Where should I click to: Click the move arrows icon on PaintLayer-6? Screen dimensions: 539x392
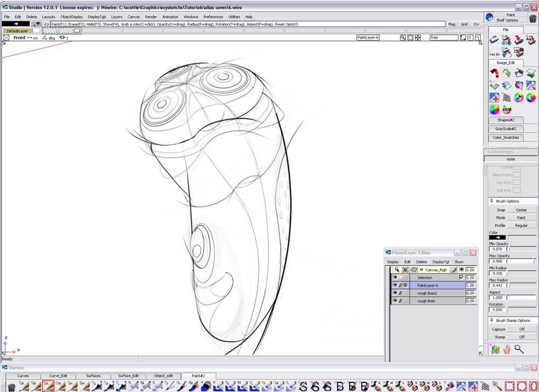pos(406,285)
